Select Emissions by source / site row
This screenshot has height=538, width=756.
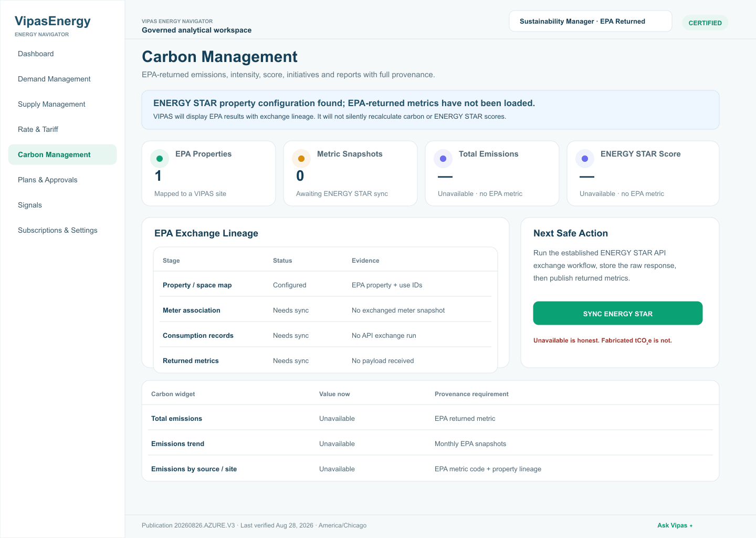click(x=430, y=469)
